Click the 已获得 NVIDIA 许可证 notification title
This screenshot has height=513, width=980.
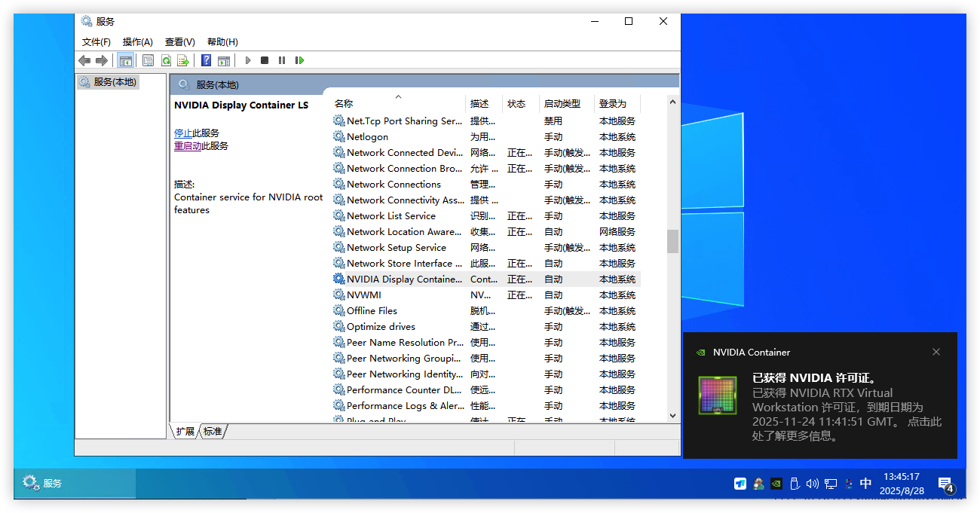815,378
